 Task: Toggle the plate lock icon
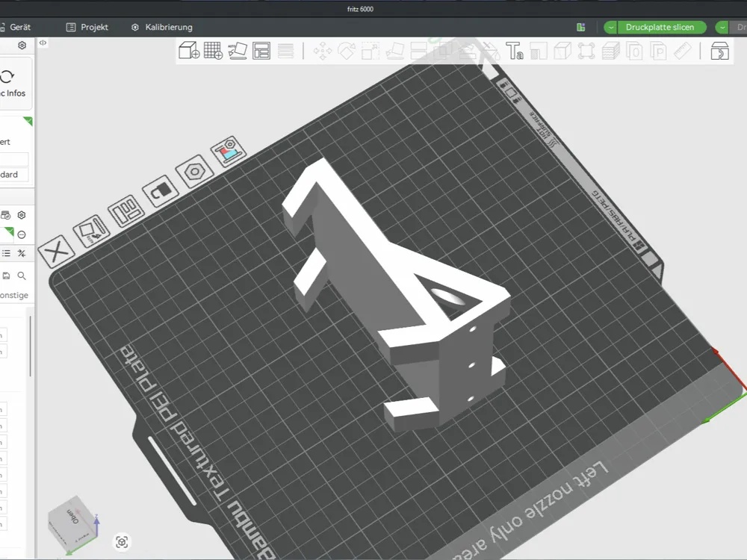tap(161, 190)
